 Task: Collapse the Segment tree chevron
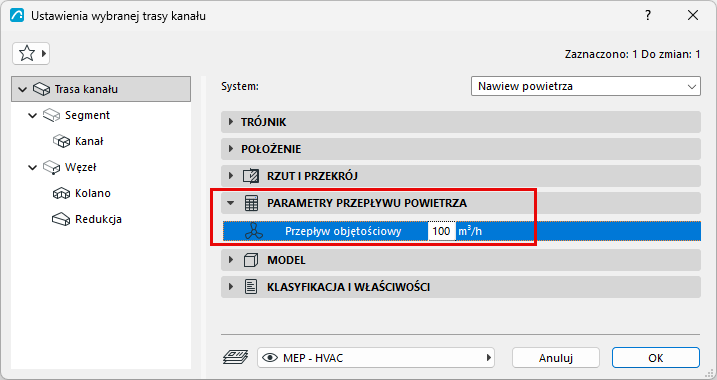(x=32, y=115)
